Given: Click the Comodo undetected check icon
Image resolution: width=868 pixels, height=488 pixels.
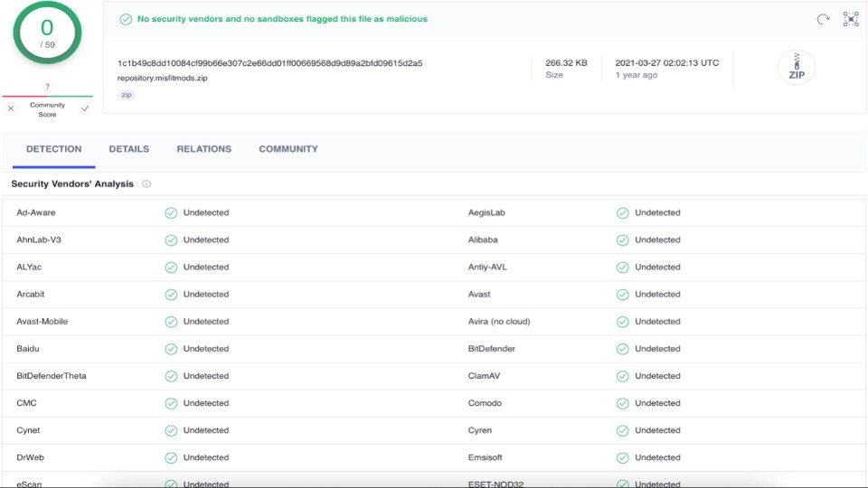Looking at the screenshot, I should tap(623, 403).
